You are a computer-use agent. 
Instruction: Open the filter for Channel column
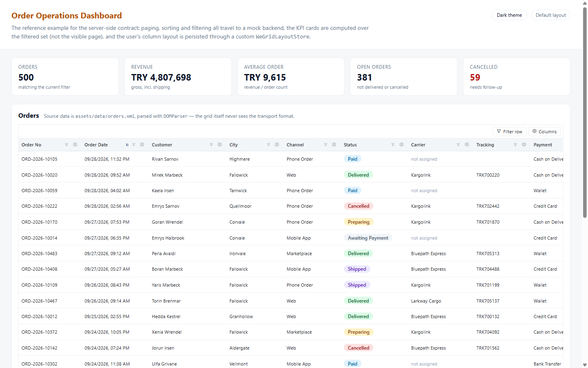click(325, 145)
